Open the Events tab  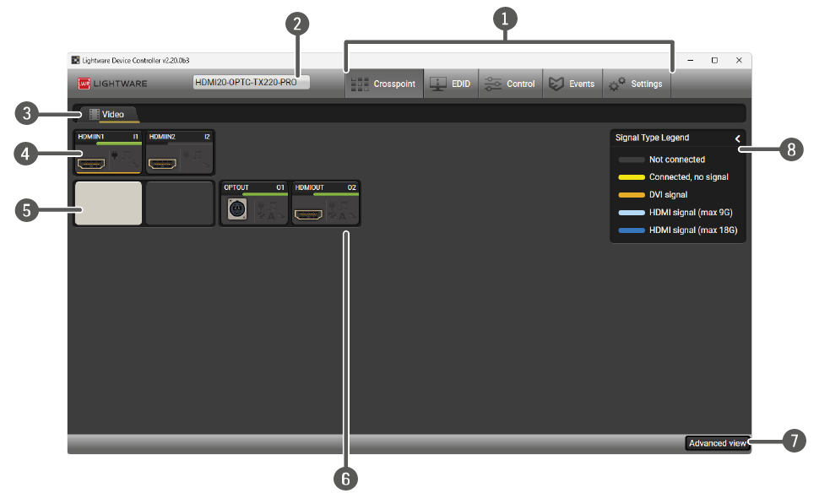tap(572, 84)
